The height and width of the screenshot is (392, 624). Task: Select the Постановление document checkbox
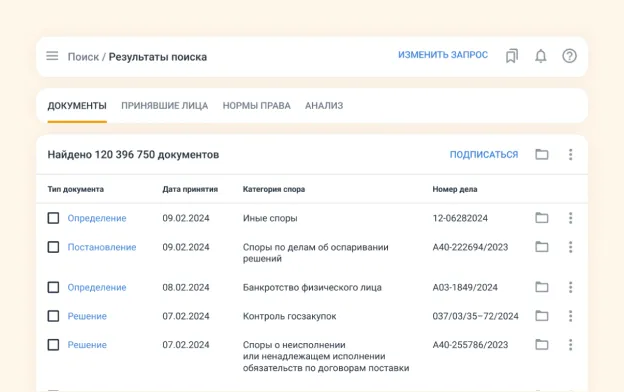click(x=53, y=247)
